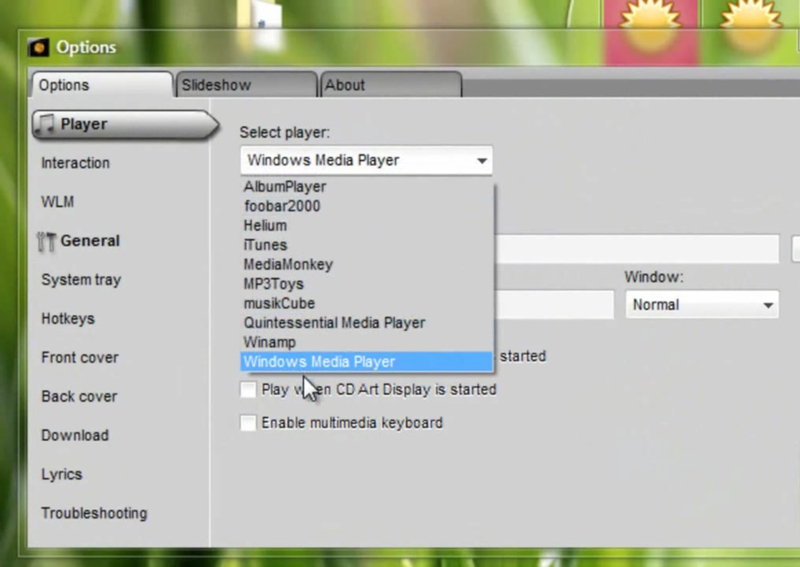Screen dimensions: 800x567
Task: Choose musikCube from the player list
Action: [x=366, y=303]
